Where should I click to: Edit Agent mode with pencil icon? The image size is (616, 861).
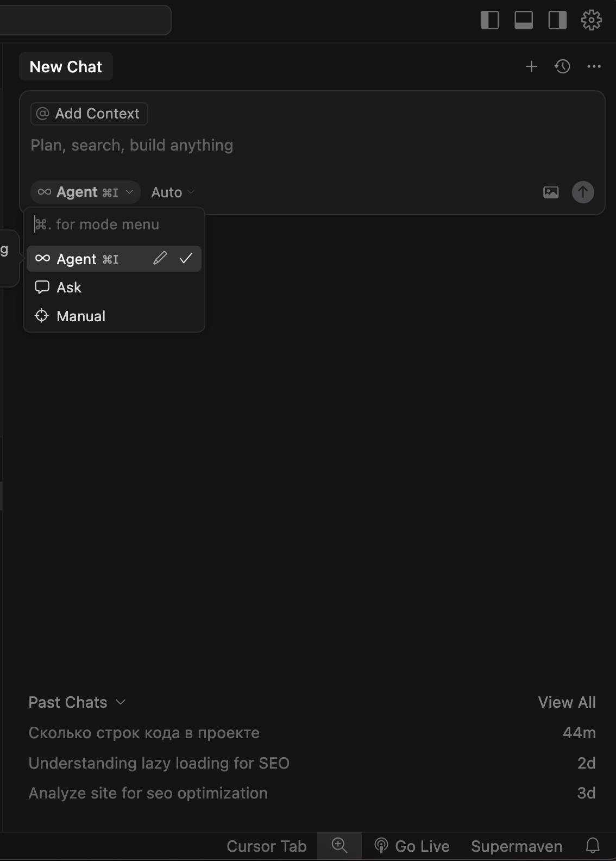[x=160, y=259]
